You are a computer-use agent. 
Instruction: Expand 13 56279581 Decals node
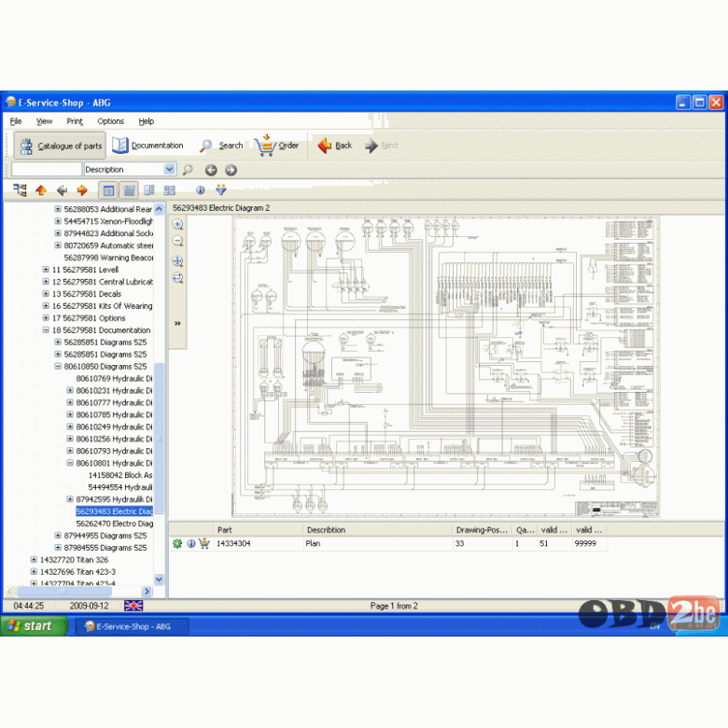(x=46, y=293)
